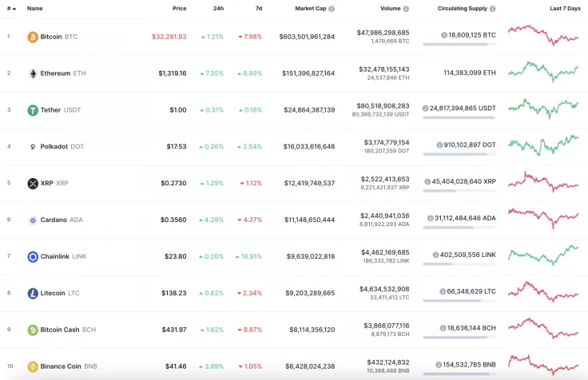Sort by the Price column header

pyautogui.click(x=179, y=8)
